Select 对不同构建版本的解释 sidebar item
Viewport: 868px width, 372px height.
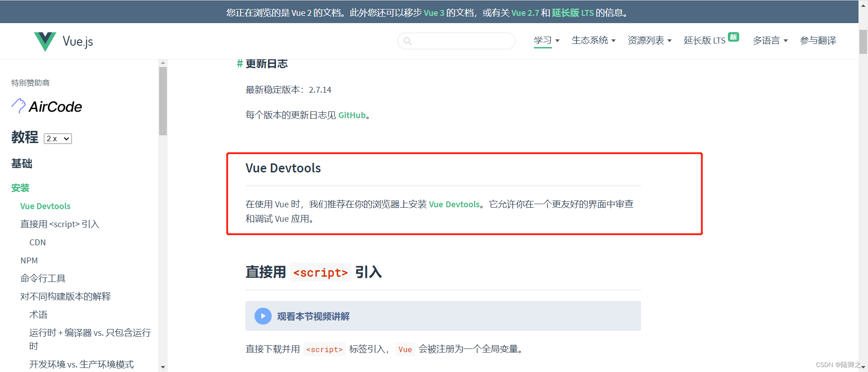66,296
